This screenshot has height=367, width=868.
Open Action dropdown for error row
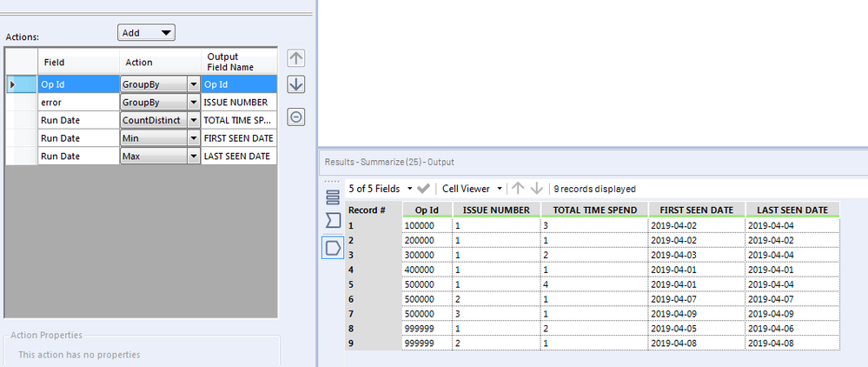click(193, 102)
